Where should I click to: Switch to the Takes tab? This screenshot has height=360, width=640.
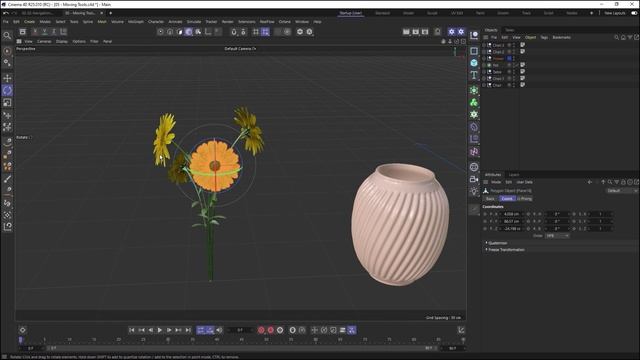pos(509,30)
